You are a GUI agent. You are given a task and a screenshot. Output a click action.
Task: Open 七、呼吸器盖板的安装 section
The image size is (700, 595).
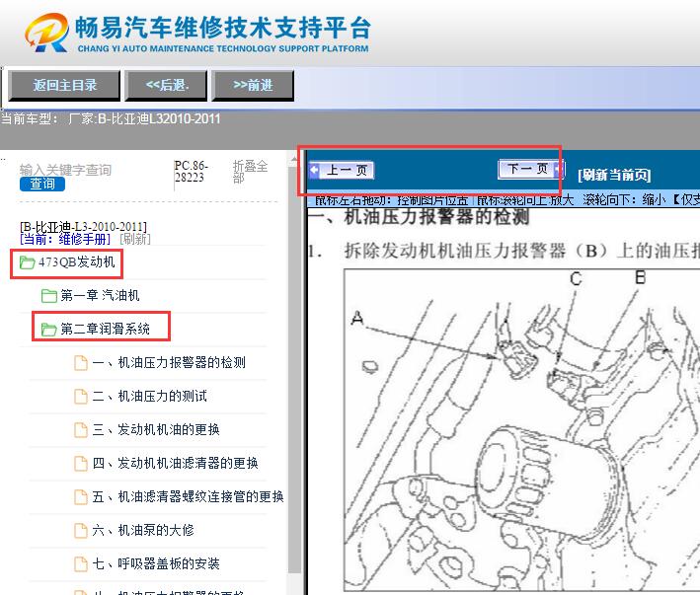tap(156, 563)
